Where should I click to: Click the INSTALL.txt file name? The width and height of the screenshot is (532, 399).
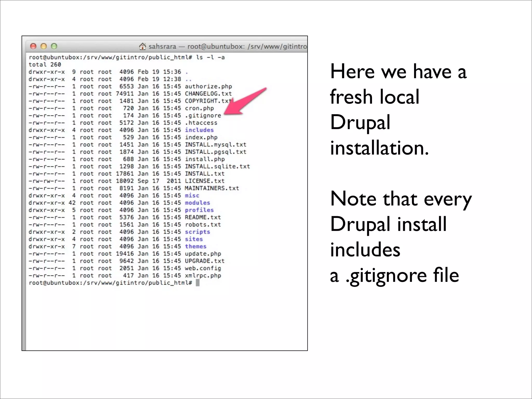pos(205,174)
